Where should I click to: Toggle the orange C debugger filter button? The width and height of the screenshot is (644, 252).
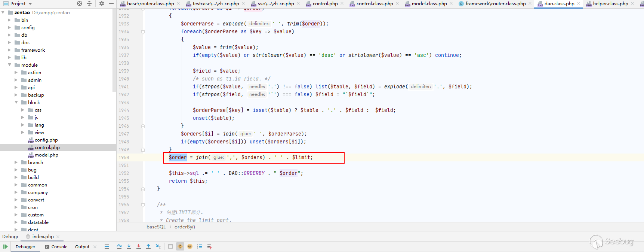click(180, 246)
